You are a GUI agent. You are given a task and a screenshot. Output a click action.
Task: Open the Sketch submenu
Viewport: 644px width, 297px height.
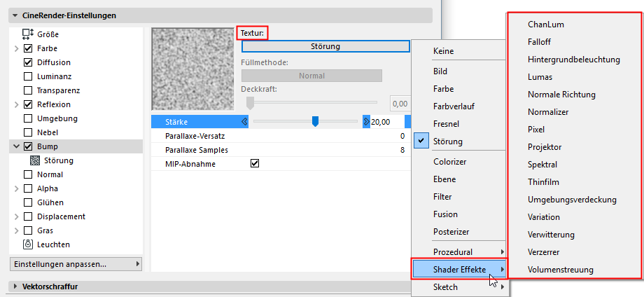coord(460,287)
